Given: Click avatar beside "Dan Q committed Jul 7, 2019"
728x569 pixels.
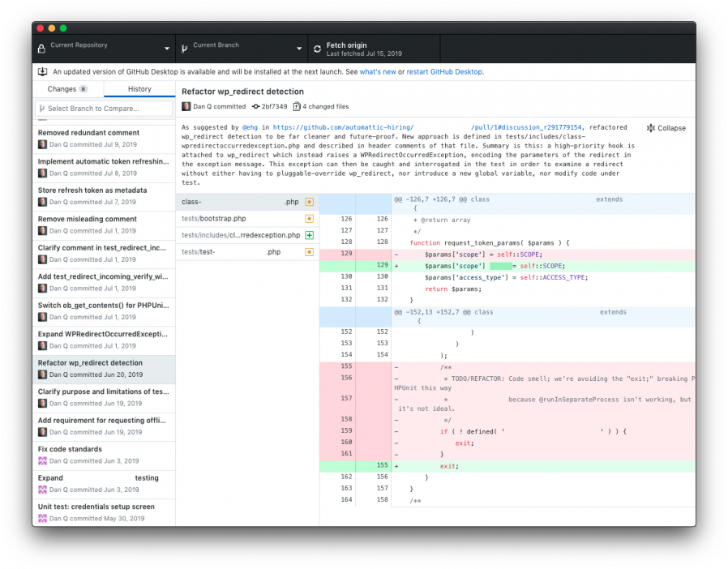Looking at the screenshot, I should tap(42, 202).
